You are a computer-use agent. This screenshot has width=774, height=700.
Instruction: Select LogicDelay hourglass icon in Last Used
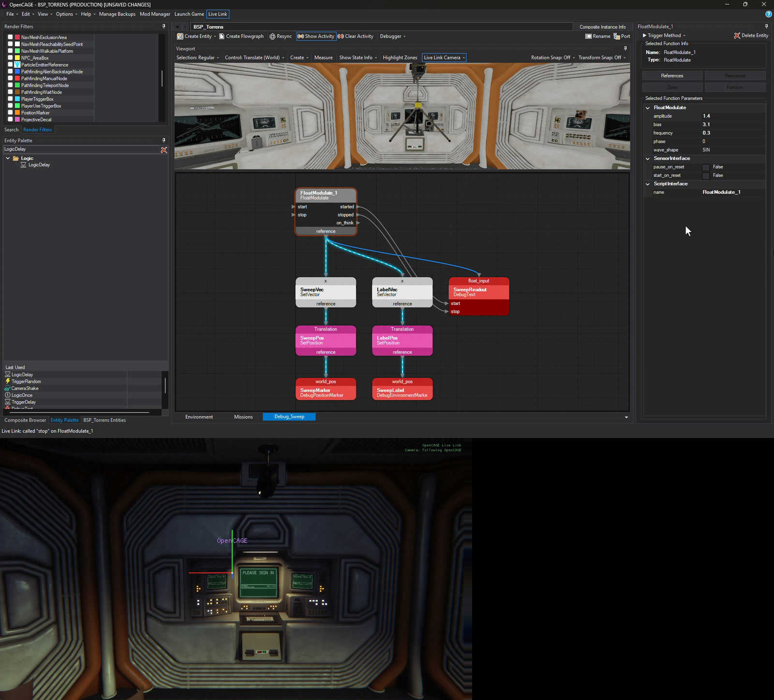click(x=8, y=375)
